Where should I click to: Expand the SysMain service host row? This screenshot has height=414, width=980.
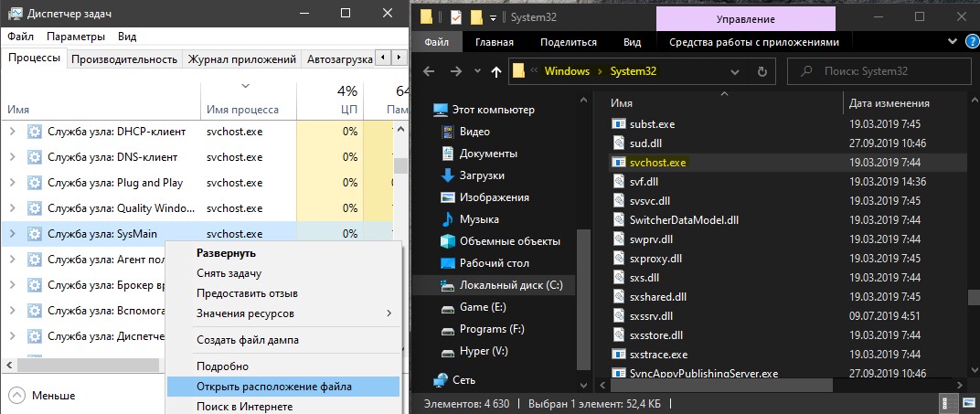12,234
